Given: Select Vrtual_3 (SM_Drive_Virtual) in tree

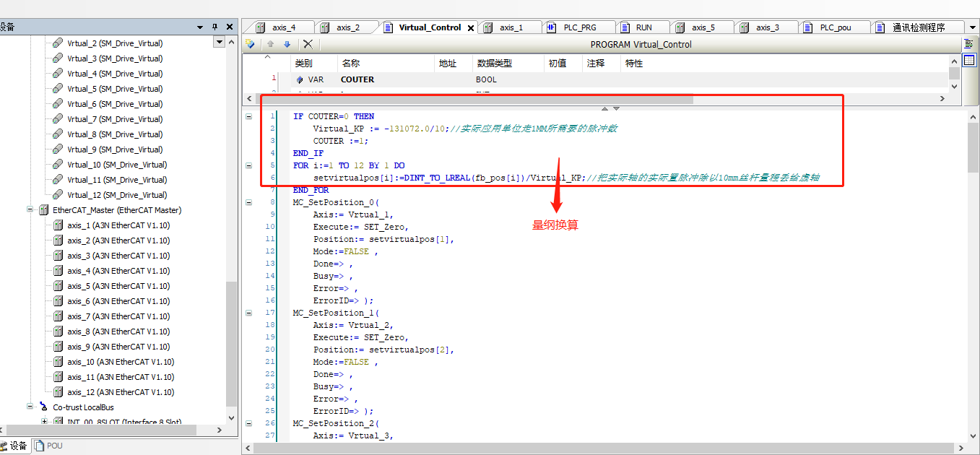Looking at the screenshot, I should pos(115,58).
